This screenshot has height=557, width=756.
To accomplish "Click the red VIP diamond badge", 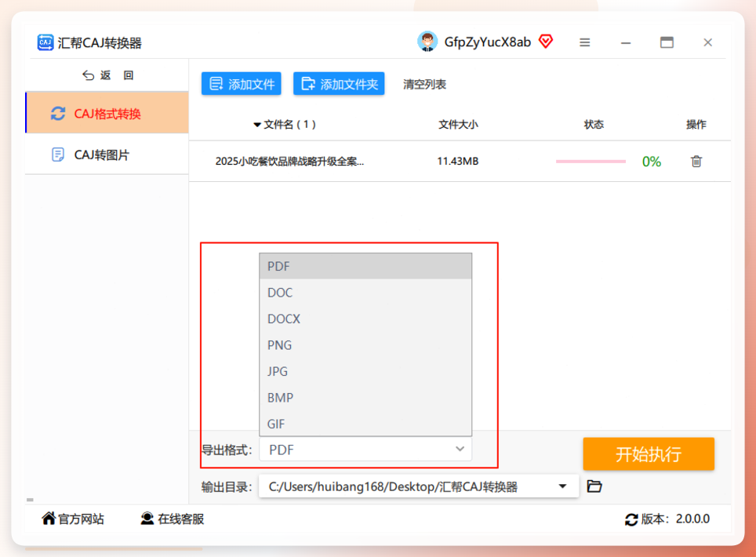I will click(546, 42).
